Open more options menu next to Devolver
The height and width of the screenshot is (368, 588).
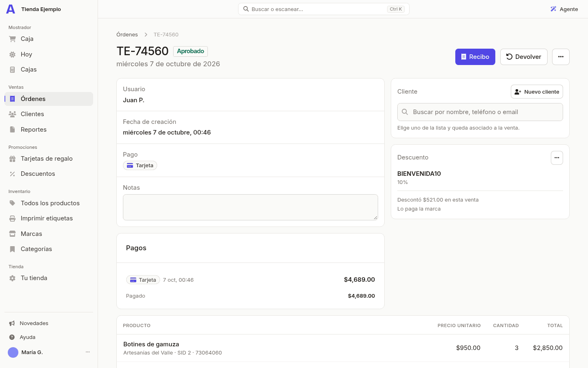[561, 57]
